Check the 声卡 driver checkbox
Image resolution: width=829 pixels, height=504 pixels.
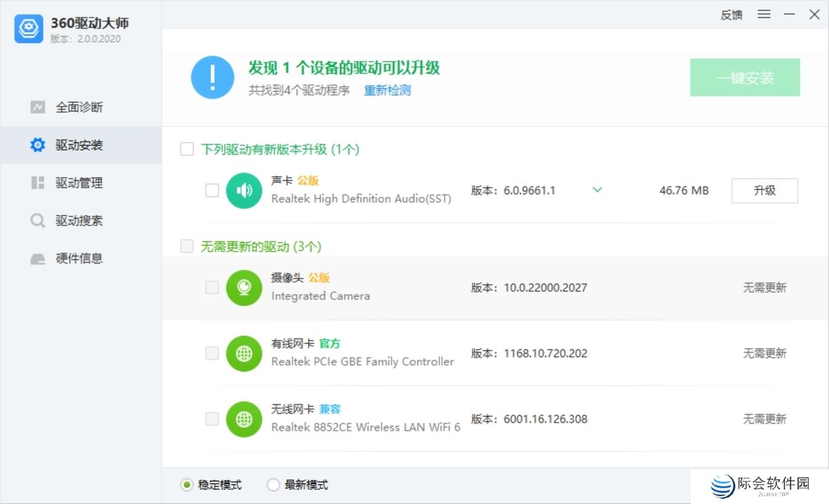point(212,191)
